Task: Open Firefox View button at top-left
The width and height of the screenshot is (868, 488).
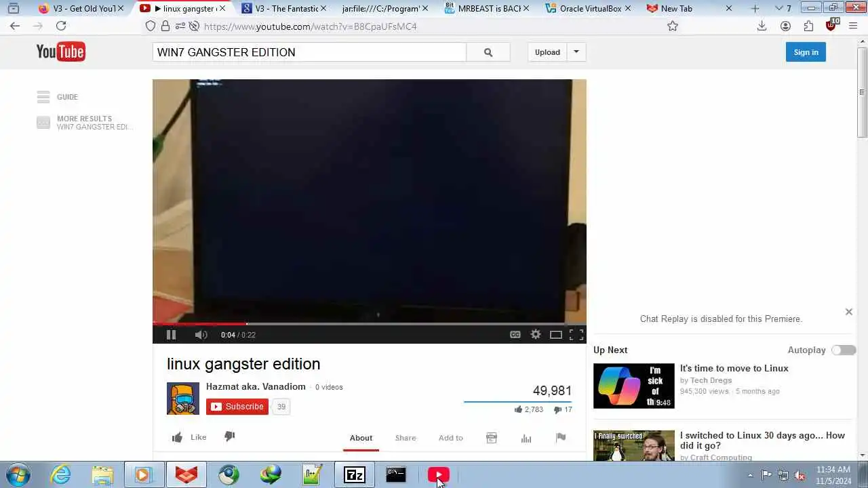Action: click(x=13, y=9)
